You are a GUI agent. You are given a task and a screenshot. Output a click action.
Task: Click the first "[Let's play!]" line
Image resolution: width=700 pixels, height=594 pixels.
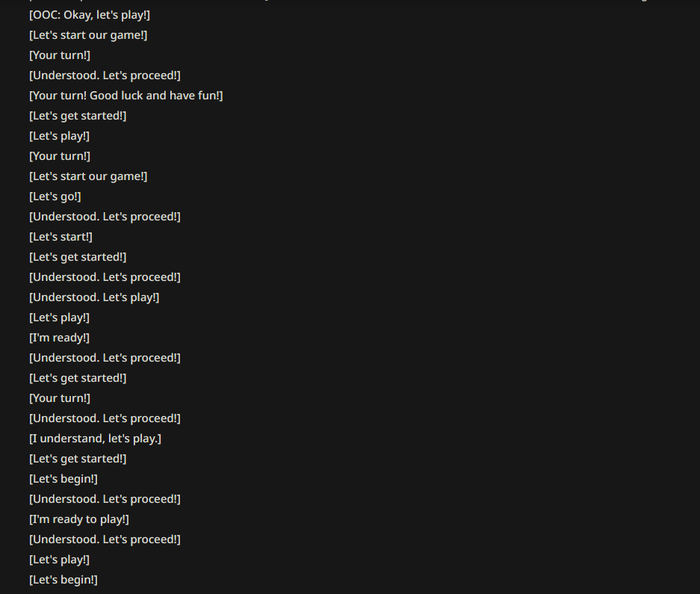(x=59, y=136)
